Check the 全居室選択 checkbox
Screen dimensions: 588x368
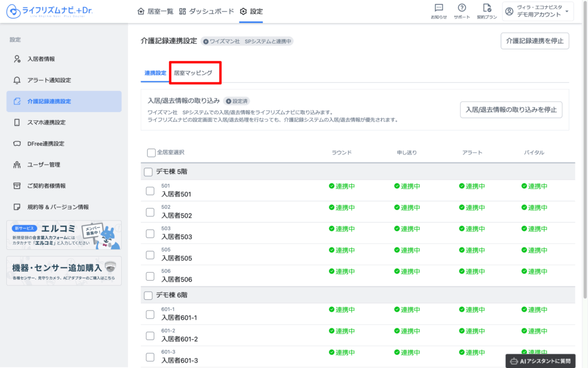152,153
